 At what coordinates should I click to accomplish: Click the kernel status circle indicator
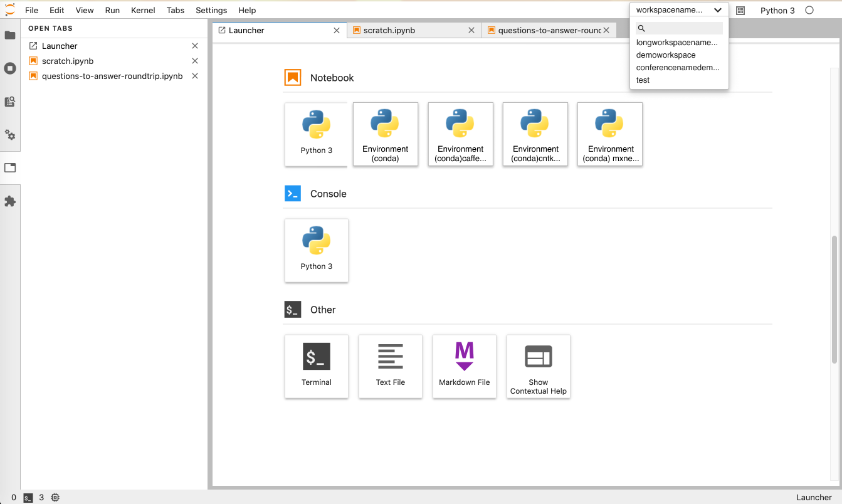(809, 10)
